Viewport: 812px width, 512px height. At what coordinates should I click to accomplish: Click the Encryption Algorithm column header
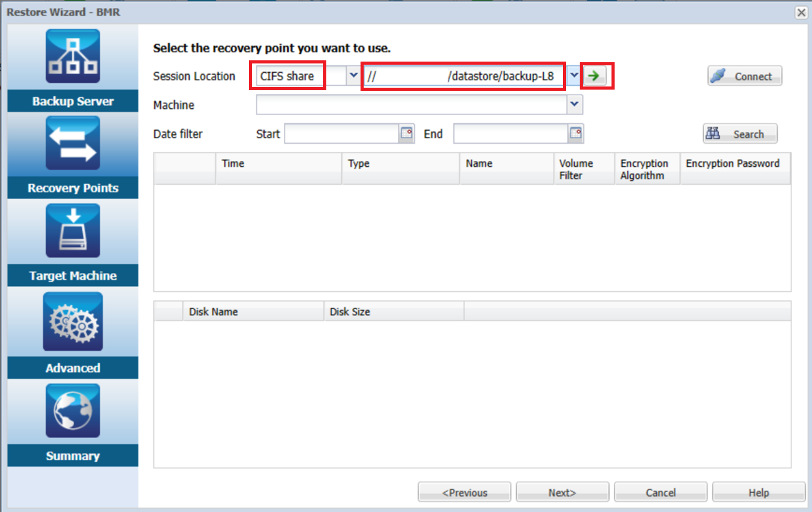647,169
